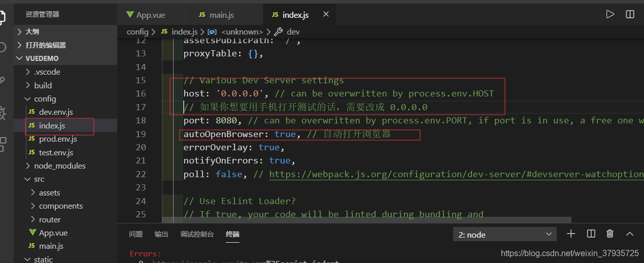This screenshot has height=263, width=644.
Task: Click the notifyOnErrors: true line
Action: [x=240, y=160]
